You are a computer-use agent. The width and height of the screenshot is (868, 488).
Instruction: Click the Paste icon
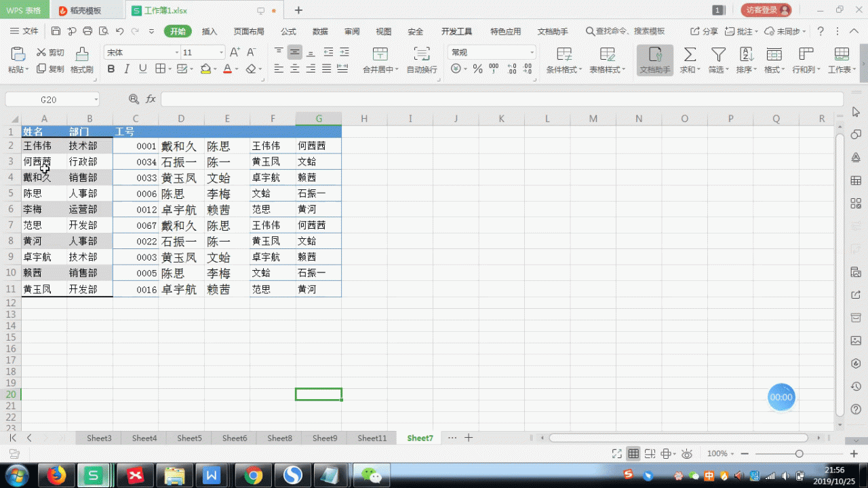18,54
